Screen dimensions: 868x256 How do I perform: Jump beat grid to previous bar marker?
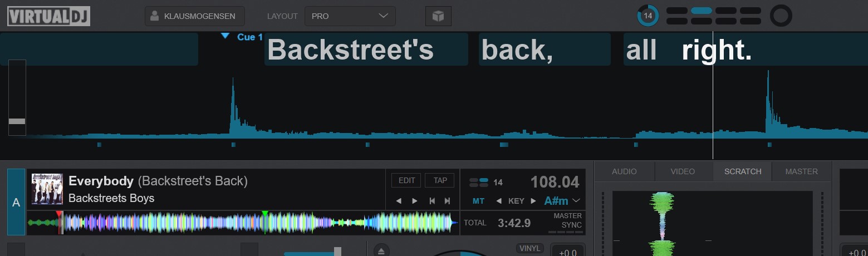pyautogui.click(x=431, y=201)
